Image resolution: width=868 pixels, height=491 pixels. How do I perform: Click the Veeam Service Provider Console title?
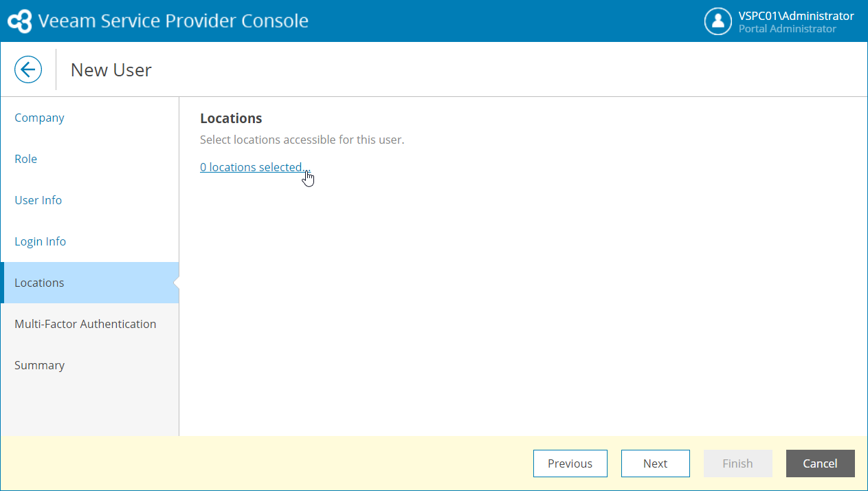click(x=173, y=21)
